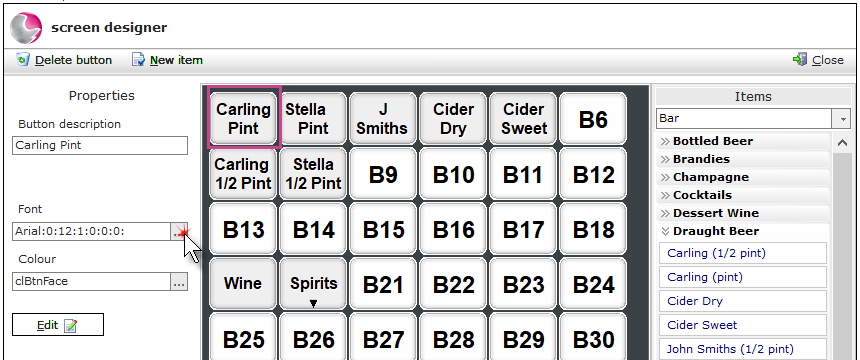The image size is (860, 360).
Task: Choose the New item toolbar command
Action: (x=167, y=60)
